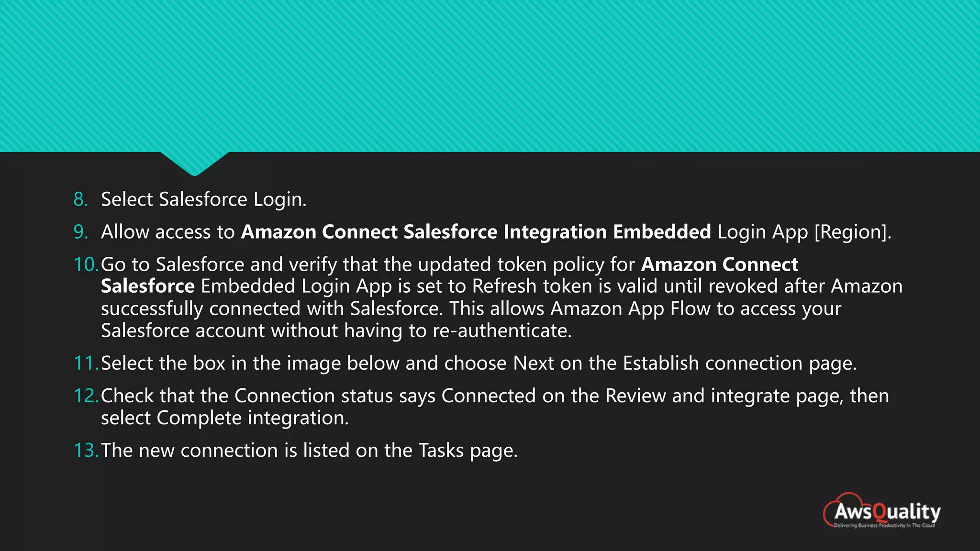The width and height of the screenshot is (980, 551).
Task: Click 'Establish connection page' text in step 11
Action: pyautogui.click(x=739, y=364)
